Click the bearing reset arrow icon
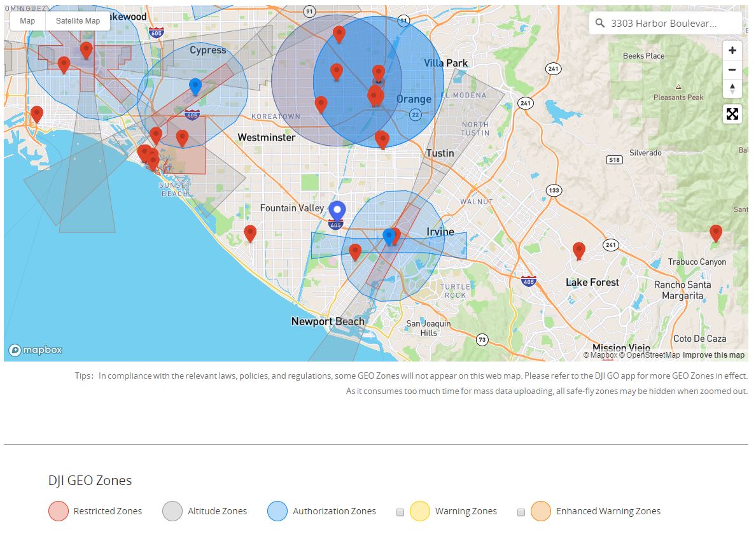Screen dimensions: 756x534 732,88
